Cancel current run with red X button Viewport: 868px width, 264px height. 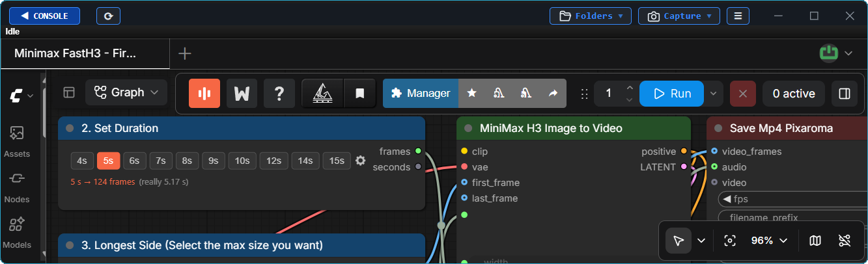[x=743, y=94]
